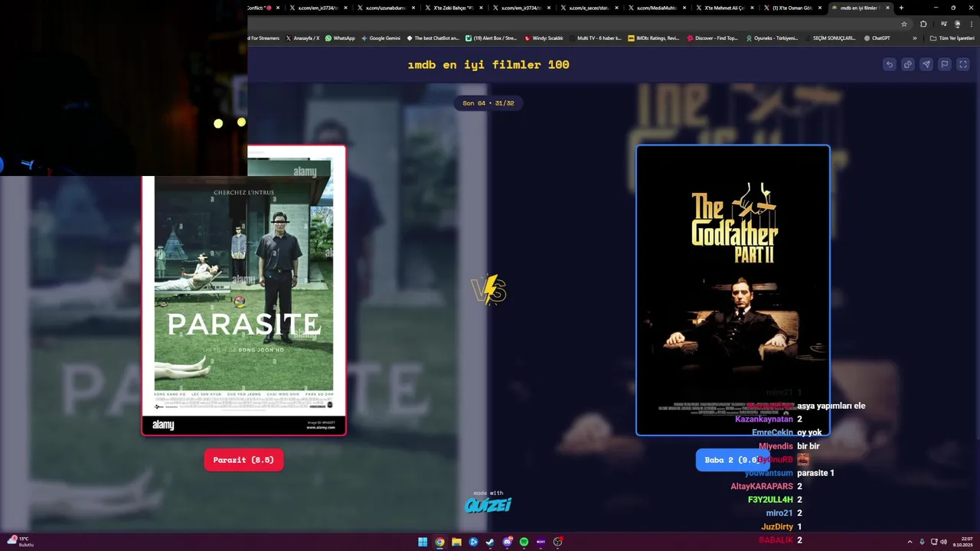
Task: Open the Google Gemini bookmark
Action: pos(381,38)
